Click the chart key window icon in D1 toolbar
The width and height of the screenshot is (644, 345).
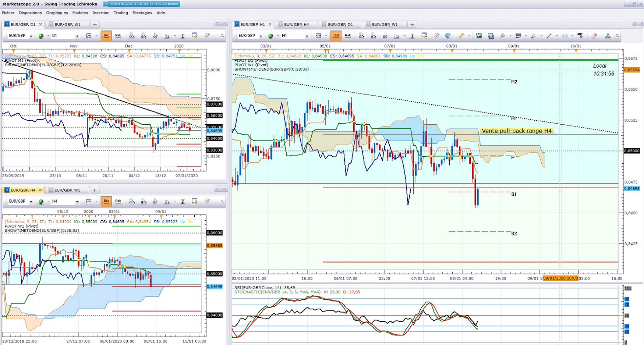point(195,36)
